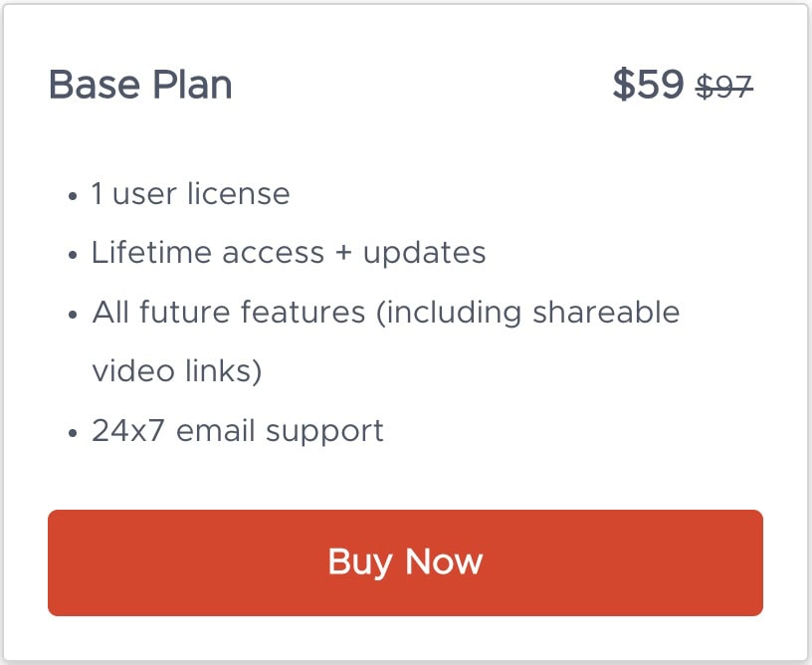Click the Buy Now button
This screenshot has width=812, height=665.
(x=405, y=562)
